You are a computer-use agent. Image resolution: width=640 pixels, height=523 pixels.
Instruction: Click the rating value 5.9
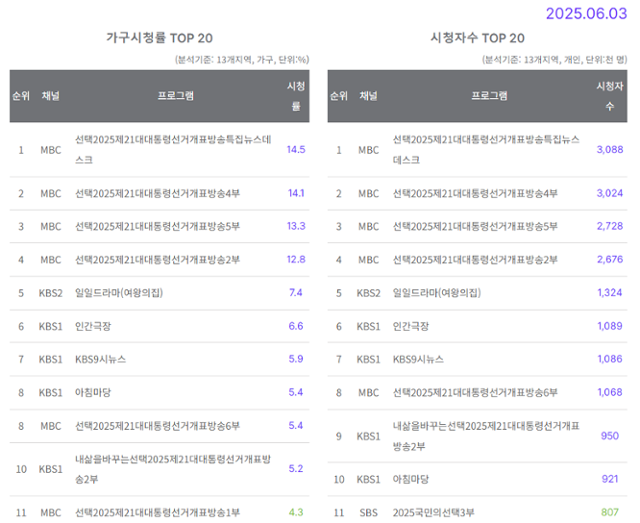coord(296,359)
